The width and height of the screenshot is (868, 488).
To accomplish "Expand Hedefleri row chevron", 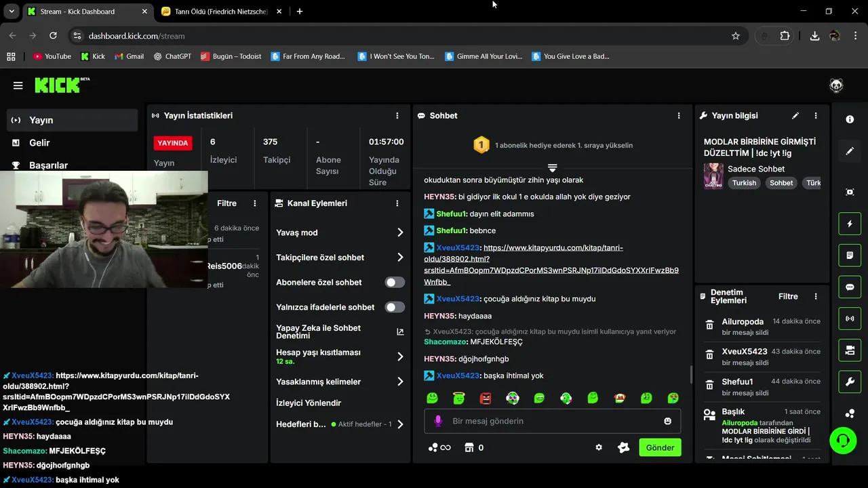I will coord(400,424).
